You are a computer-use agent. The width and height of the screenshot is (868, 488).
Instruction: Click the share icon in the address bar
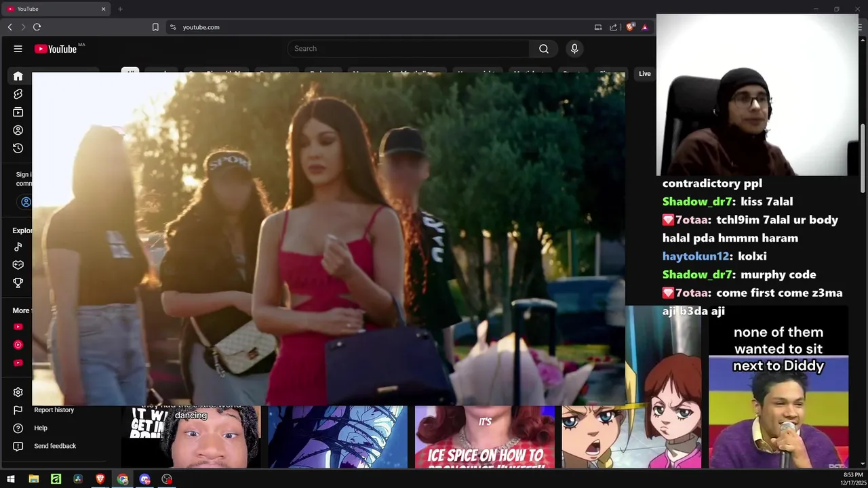pyautogui.click(x=613, y=27)
